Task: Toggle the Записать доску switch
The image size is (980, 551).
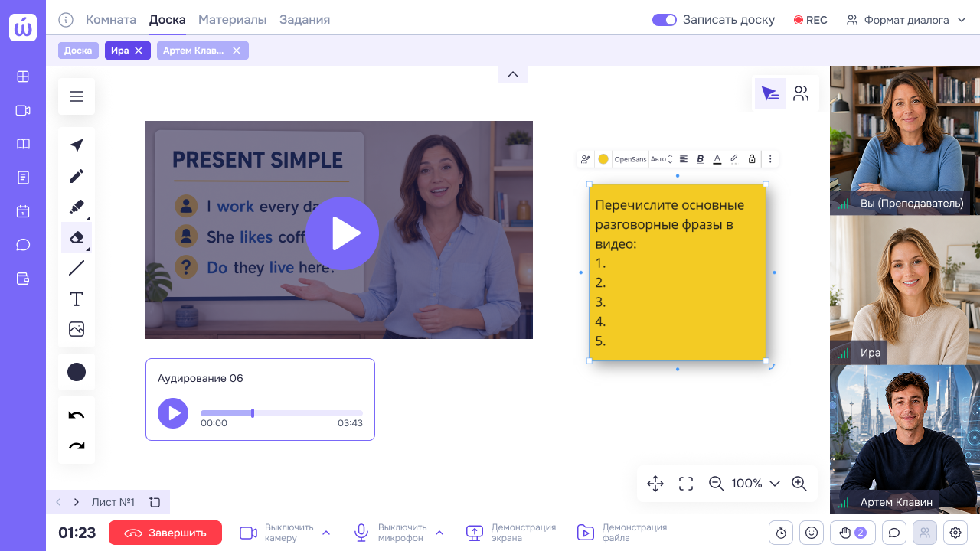Action: coord(665,20)
